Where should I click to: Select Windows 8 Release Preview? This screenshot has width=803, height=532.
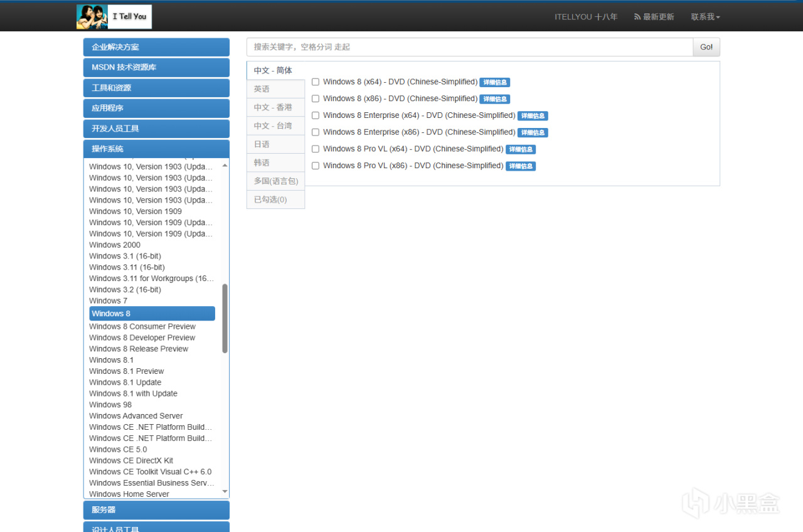pos(139,349)
